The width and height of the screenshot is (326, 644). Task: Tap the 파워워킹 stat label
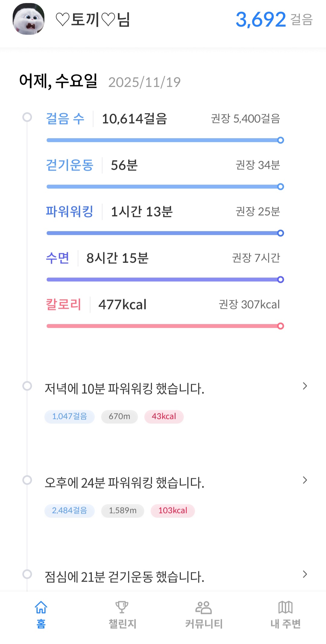(69, 211)
